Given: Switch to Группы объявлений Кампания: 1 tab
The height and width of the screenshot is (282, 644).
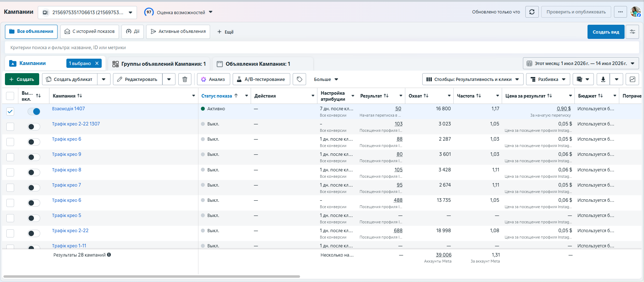Looking at the screenshot, I should coord(159,64).
